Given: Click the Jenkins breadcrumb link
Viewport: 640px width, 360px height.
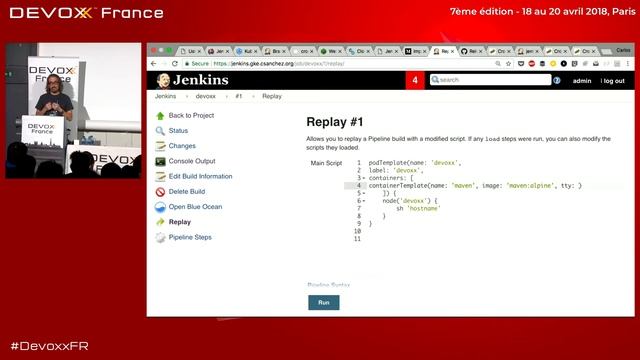Looking at the screenshot, I should point(165,96).
